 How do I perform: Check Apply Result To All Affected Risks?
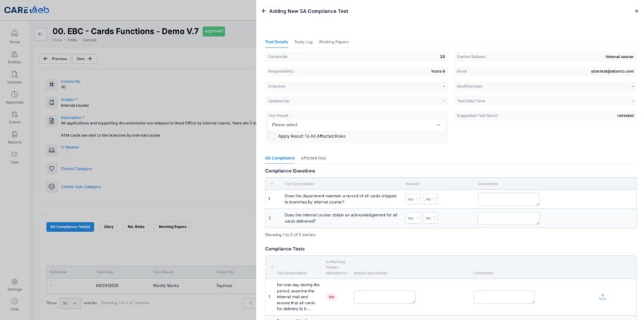pyautogui.click(x=272, y=136)
